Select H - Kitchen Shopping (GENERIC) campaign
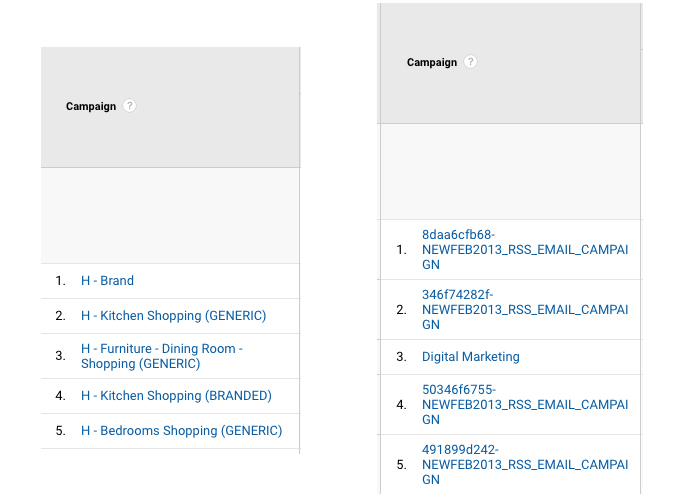This screenshot has height=500, width=700. coord(173,316)
